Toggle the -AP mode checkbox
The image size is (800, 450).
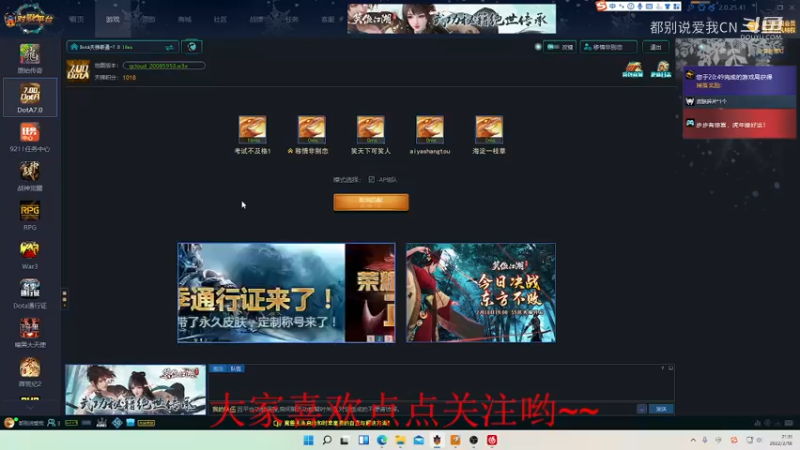coord(371,180)
